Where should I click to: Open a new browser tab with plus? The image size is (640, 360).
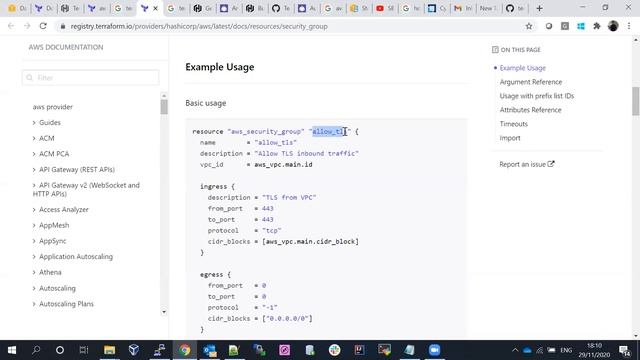click(540, 8)
